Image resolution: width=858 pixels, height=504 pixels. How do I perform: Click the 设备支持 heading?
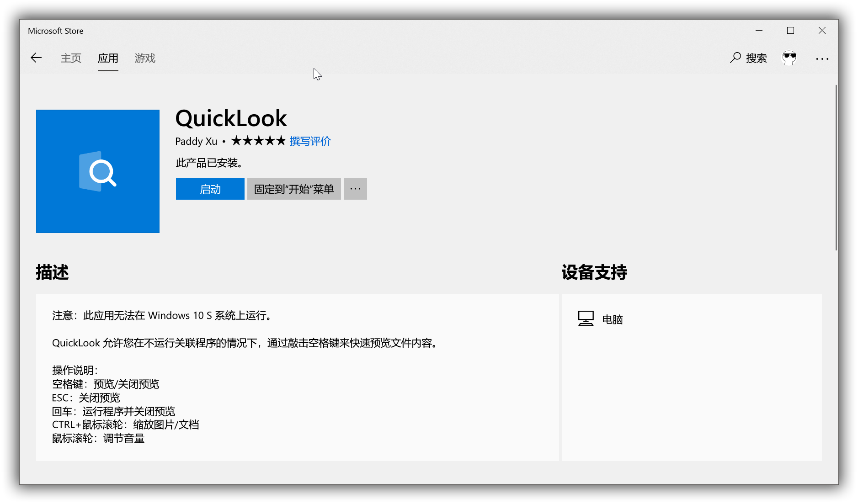594,272
